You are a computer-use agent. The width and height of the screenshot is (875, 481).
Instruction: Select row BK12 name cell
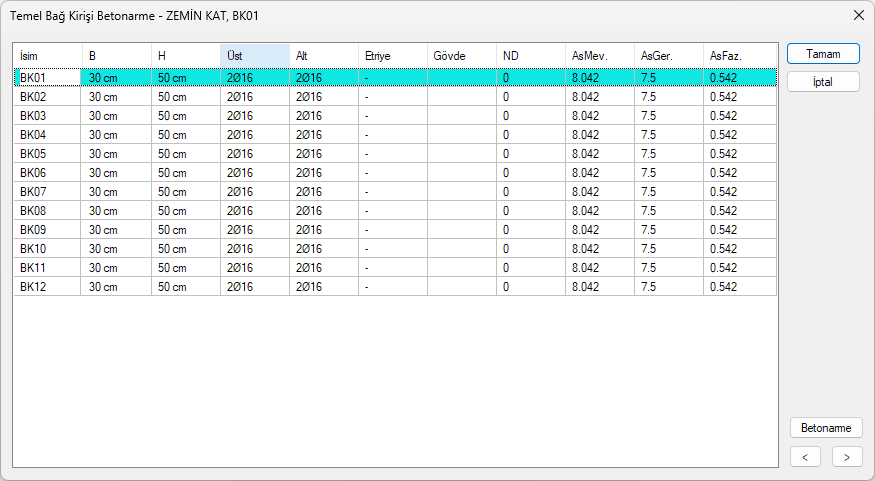pos(47,286)
